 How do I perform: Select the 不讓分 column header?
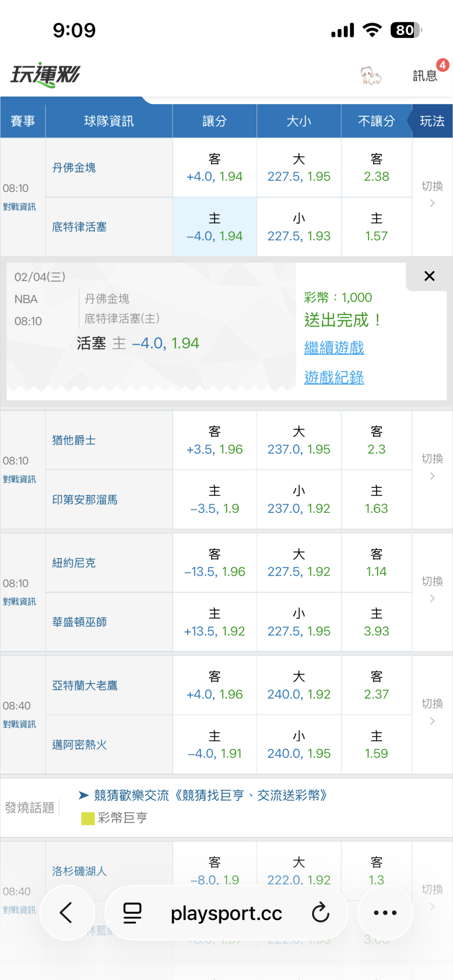[376, 121]
